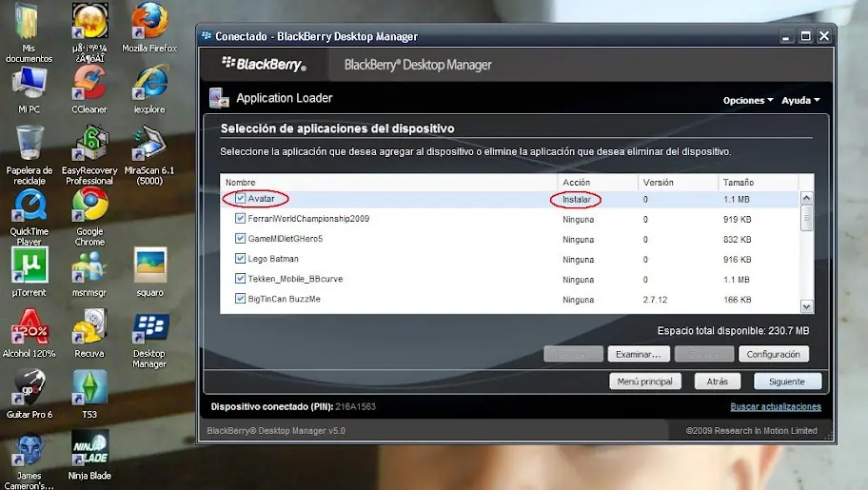
Task: Select the µTorrent desktop shortcut
Action: point(29,272)
